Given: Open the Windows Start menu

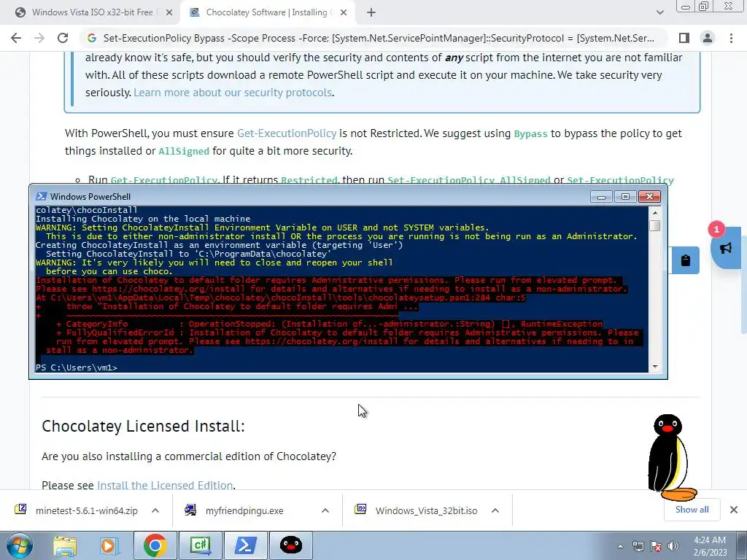Looking at the screenshot, I should click(x=19, y=545).
